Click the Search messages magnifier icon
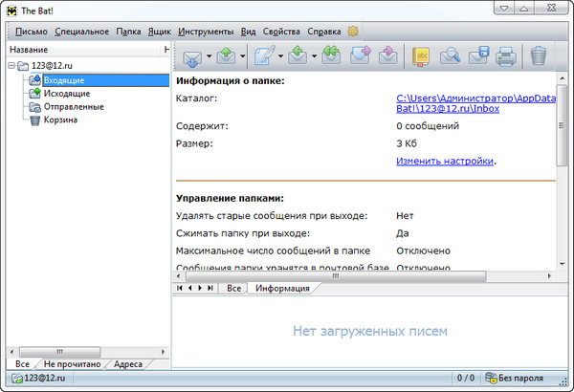 click(450, 56)
